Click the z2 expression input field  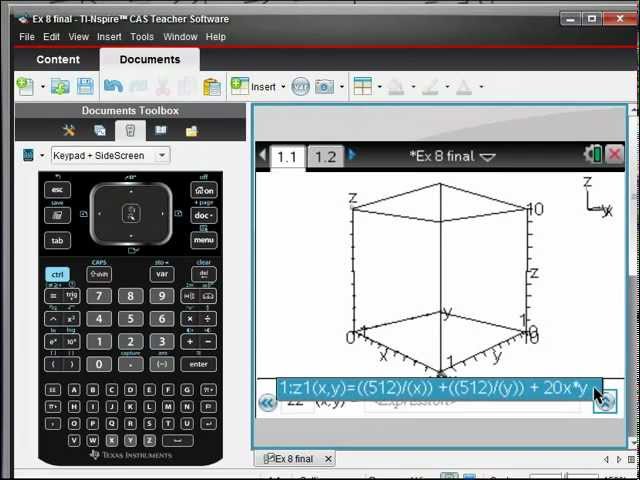point(471,403)
